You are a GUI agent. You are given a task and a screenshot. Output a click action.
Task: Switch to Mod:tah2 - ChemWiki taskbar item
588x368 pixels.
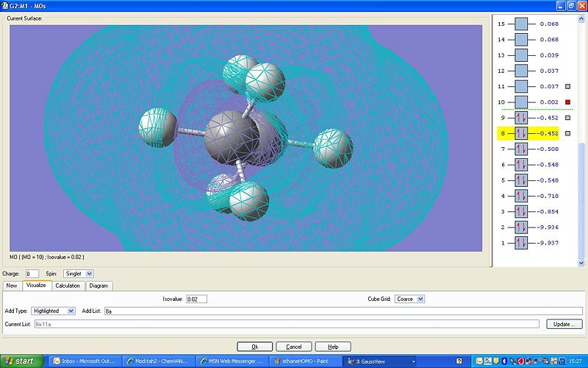coord(159,361)
